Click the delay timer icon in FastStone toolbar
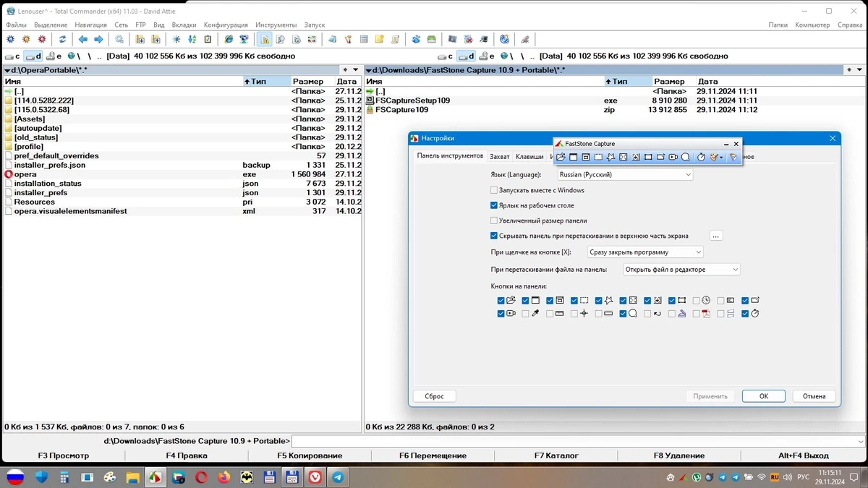Viewport: 868px width, 488px height. point(701,157)
